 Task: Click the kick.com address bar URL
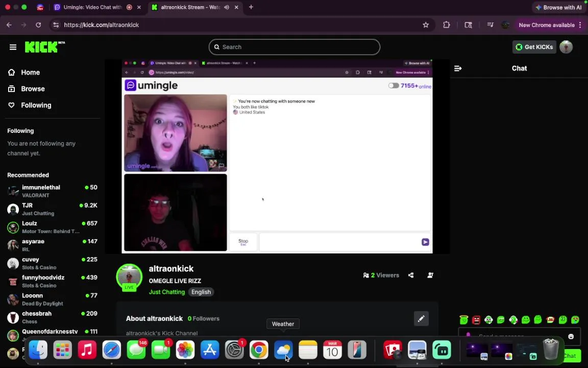click(101, 25)
